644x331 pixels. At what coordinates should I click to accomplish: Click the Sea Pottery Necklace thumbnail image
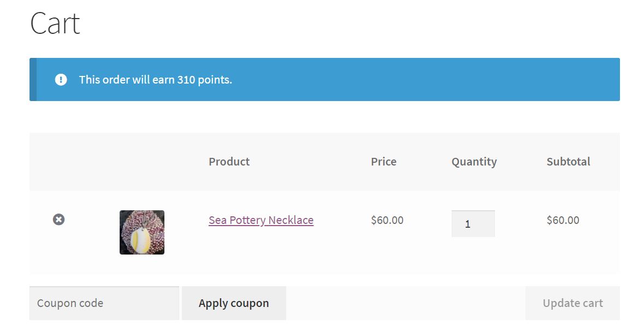[x=142, y=232]
